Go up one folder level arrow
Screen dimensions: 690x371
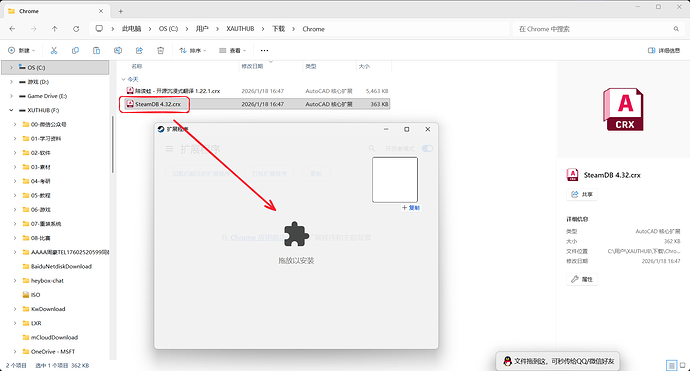click(x=55, y=29)
